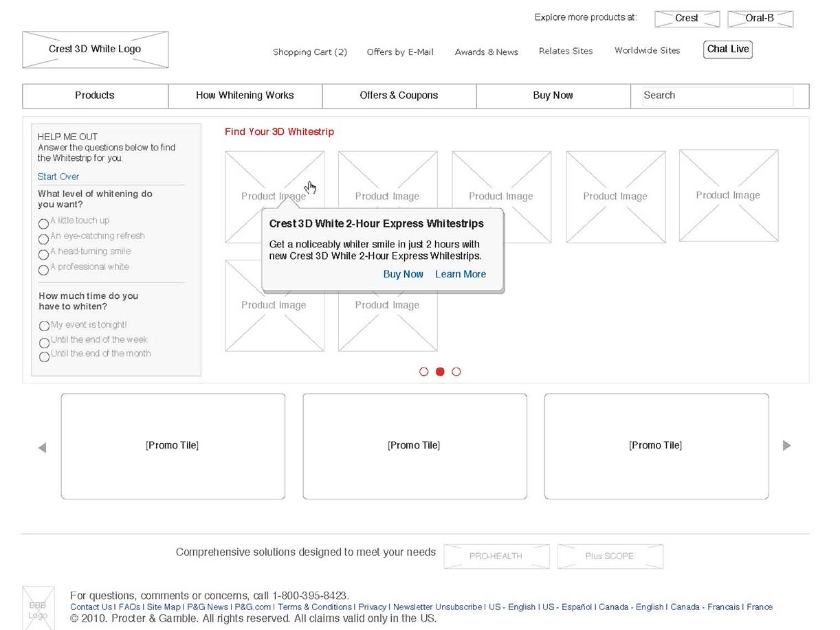
Task: Click 'How much time do you have to whiten?' question
Action: tap(89, 301)
